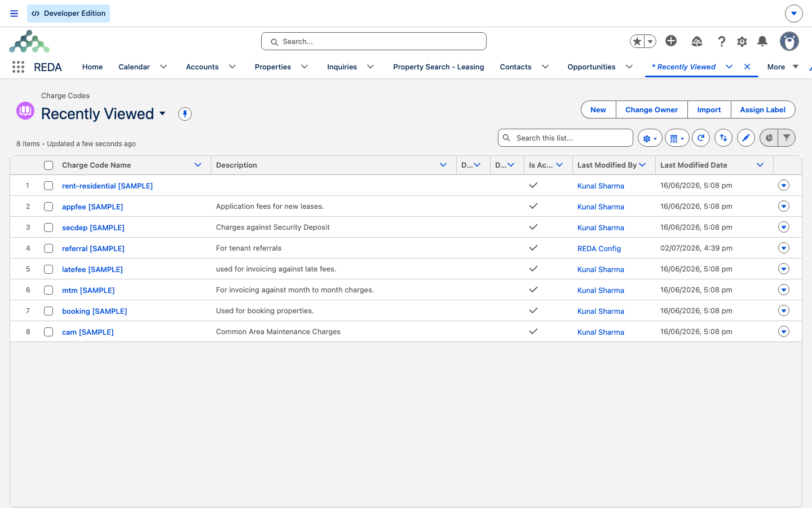Open the REDA Config user link
This screenshot has width=812, height=508.
click(x=599, y=248)
